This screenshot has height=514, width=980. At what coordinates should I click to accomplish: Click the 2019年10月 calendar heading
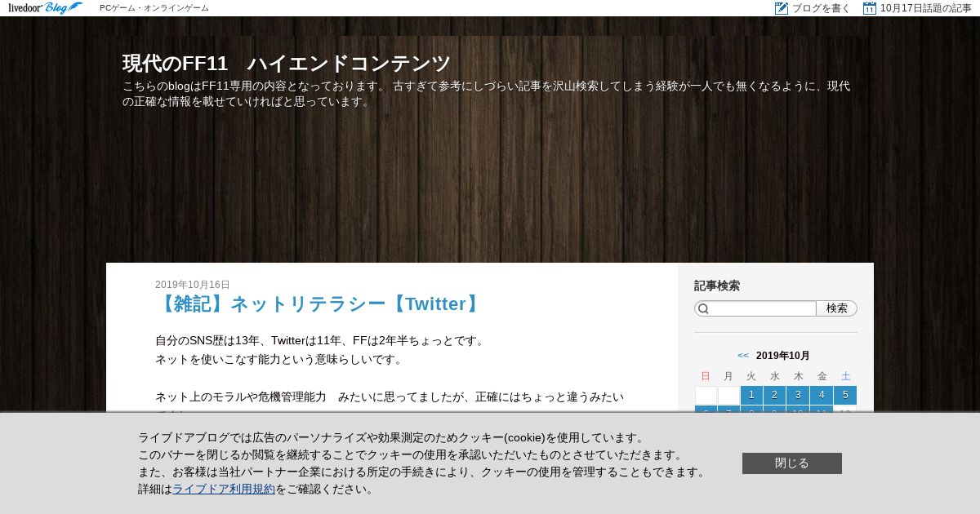783,356
